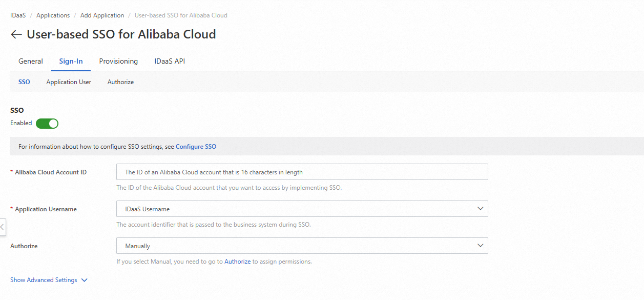644x300 pixels.
Task: Expand Show Advanced Settings
Action: pyautogui.click(x=44, y=280)
